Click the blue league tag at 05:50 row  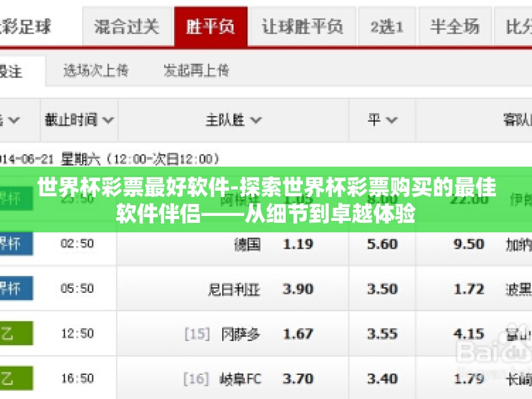(x=16, y=289)
